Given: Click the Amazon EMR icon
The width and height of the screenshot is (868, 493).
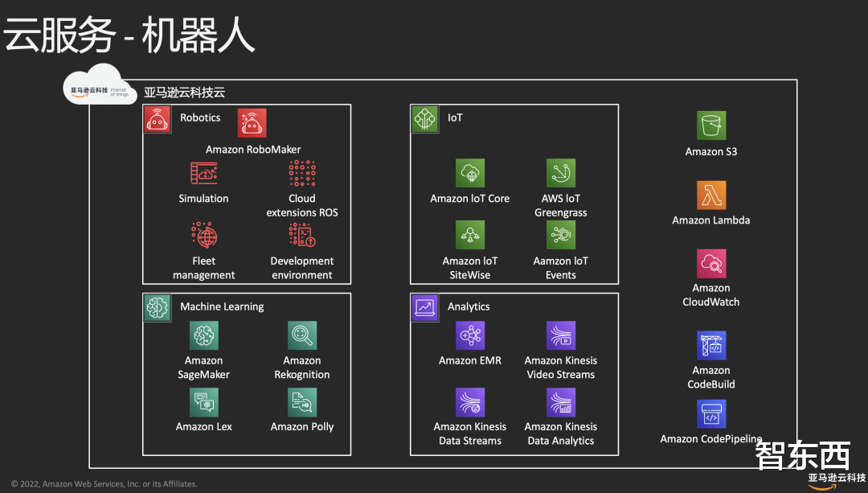Looking at the screenshot, I should pos(470,335).
